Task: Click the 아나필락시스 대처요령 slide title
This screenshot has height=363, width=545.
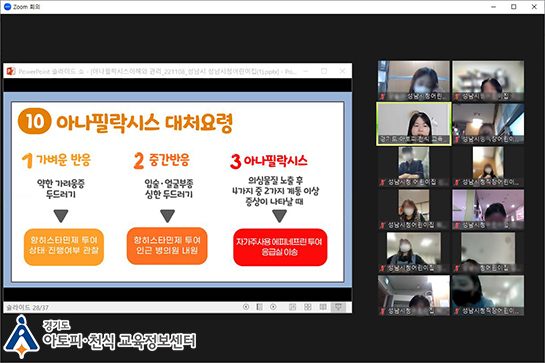Action: click(144, 122)
